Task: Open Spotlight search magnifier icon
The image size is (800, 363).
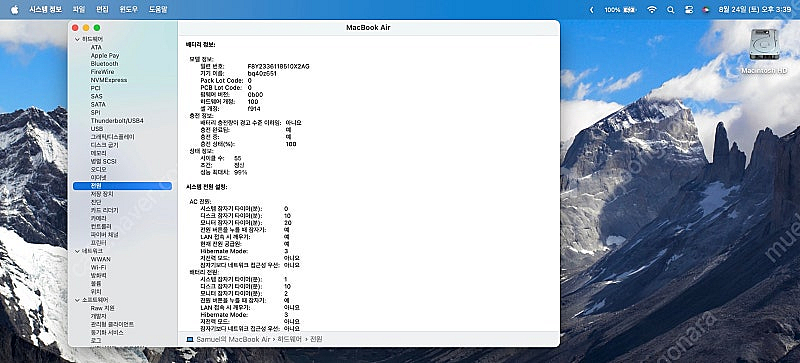Action: (x=670, y=9)
